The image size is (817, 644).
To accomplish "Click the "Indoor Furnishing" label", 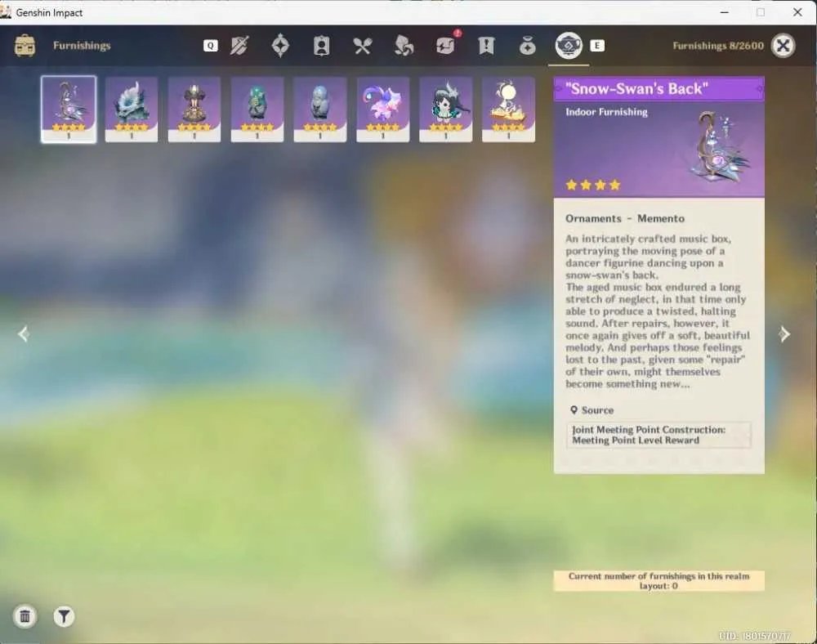I will pos(606,112).
